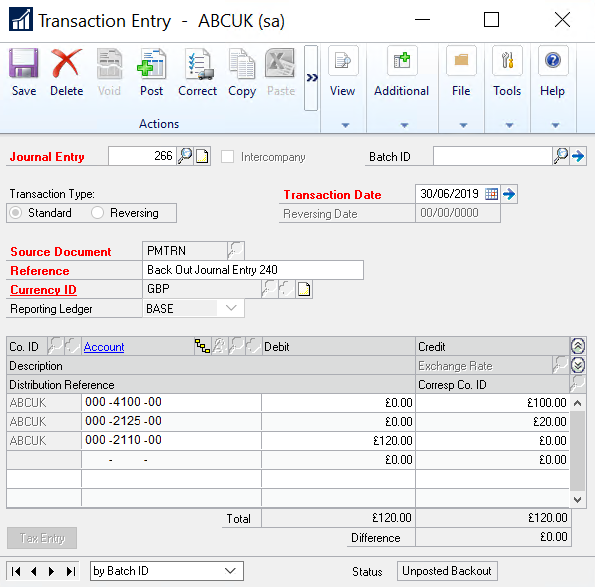Go to first record button

pyautogui.click(x=16, y=571)
